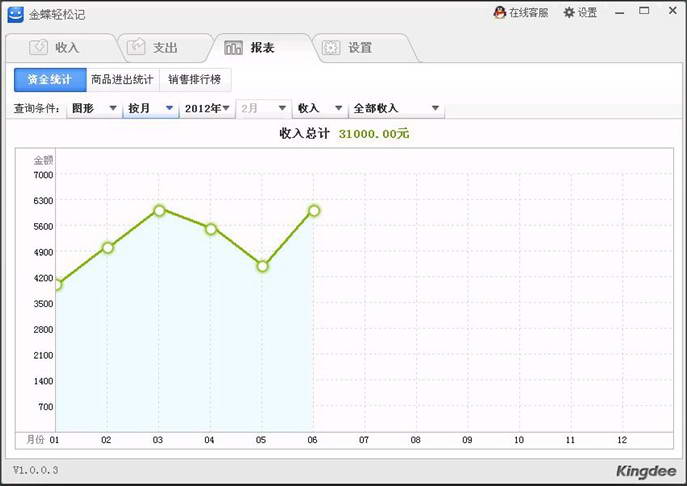Viewport: 687px width, 486px height.
Task: Click the V1.0.0.3 version text
Action: click(35, 470)
